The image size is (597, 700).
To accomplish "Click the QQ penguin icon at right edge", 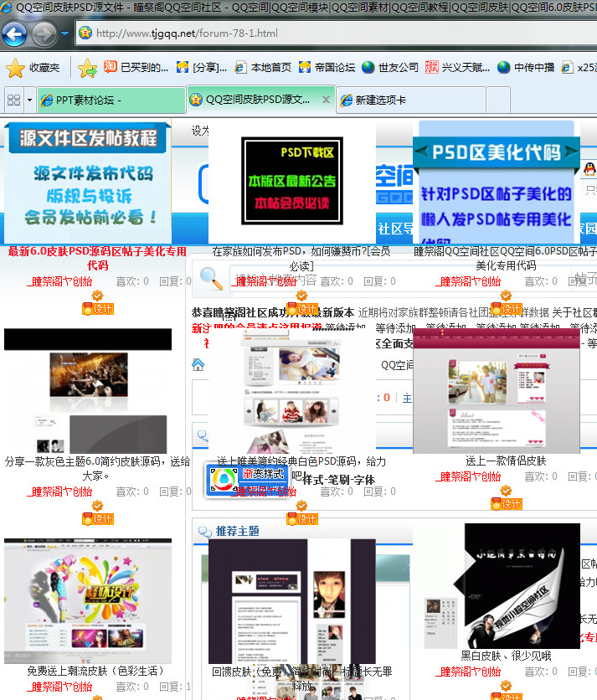I will pos(589,169).
